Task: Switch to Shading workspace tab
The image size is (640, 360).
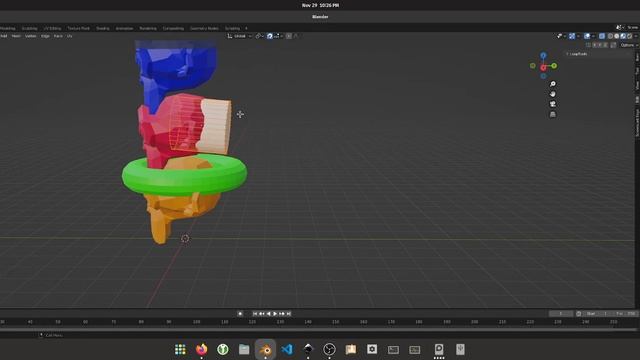Action: tap(102, 28)
